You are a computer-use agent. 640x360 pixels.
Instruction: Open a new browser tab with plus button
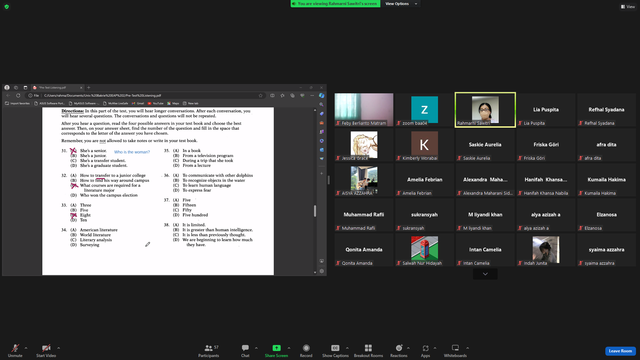click(89, 87)
